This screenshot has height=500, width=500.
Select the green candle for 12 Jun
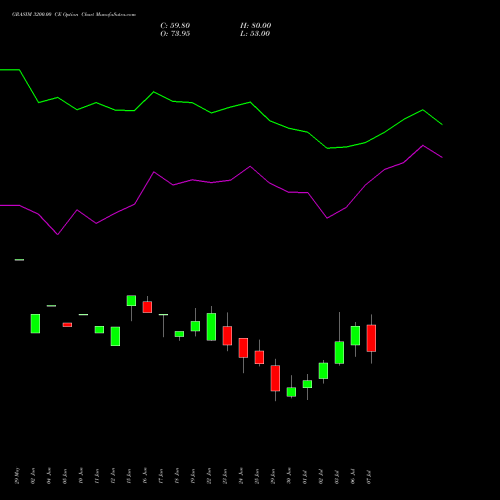(115, 336)
